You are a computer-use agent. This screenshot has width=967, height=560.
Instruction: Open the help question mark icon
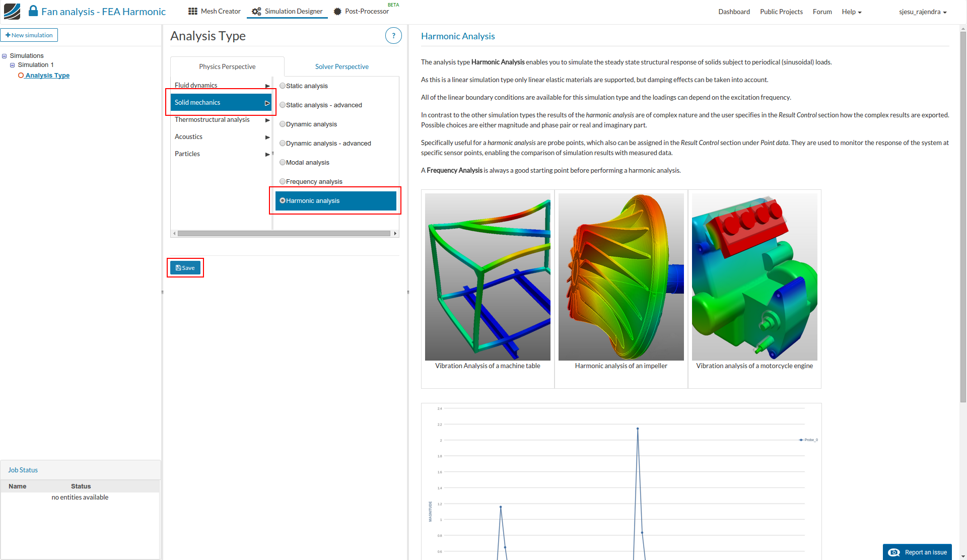(x=393, y=36)
